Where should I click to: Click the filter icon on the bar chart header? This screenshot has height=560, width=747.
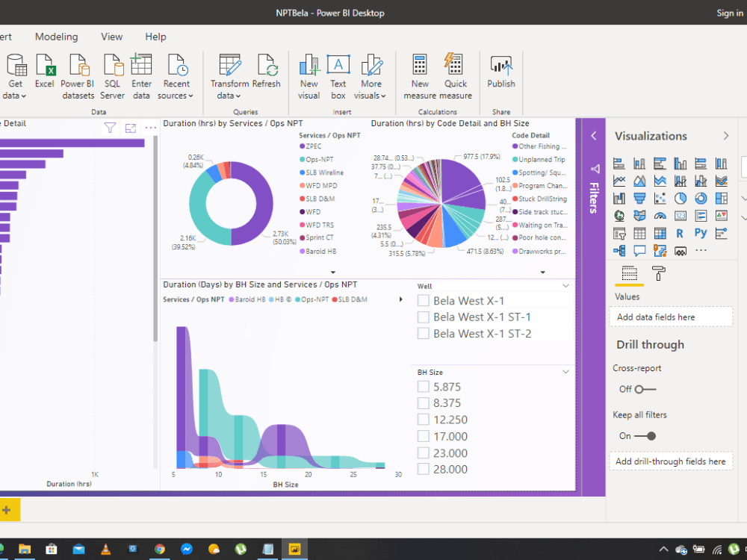(x=110, y=128)
